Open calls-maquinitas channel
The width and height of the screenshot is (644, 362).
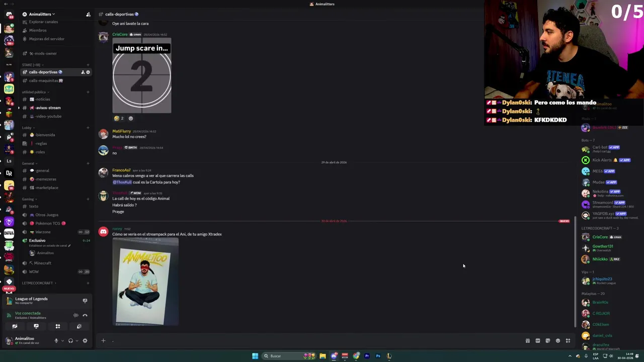[x=55, y=80]
